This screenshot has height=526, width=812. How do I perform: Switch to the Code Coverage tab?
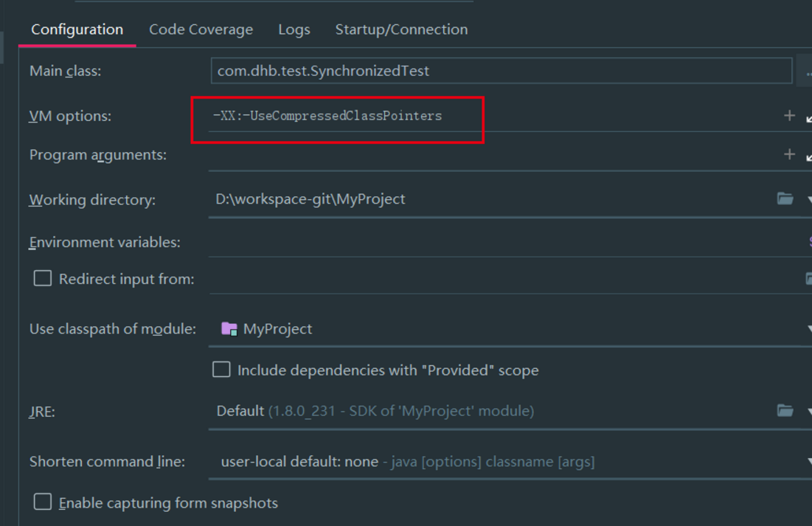coord(201,30)
